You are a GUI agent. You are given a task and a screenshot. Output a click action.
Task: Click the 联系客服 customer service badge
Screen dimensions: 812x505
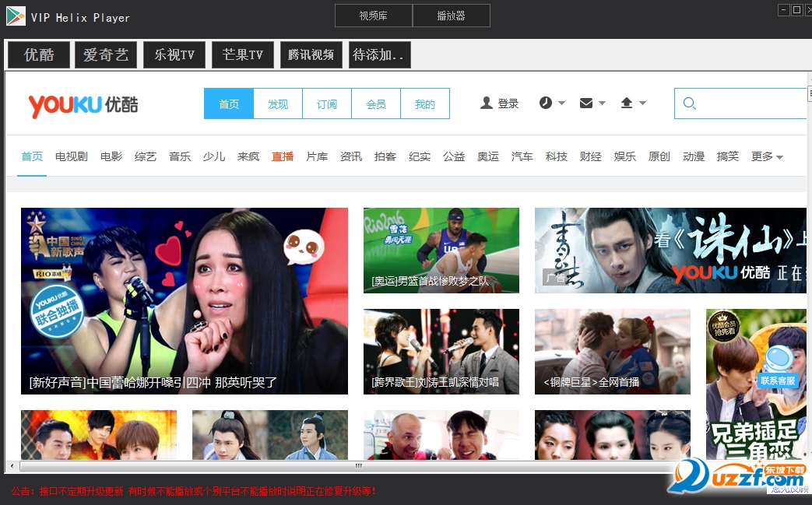pos(778,381)
